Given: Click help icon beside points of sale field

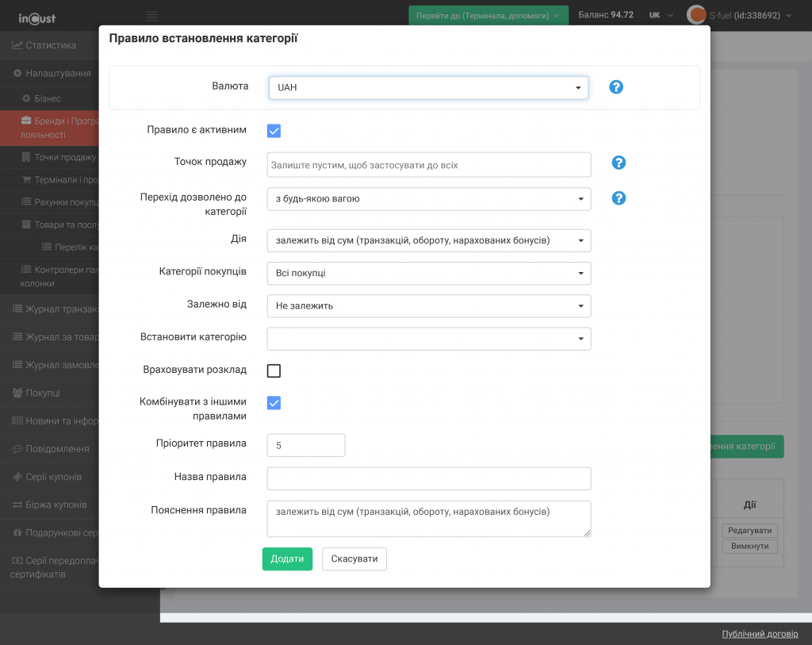Looking at the screenshot, I should pos(619,163).
